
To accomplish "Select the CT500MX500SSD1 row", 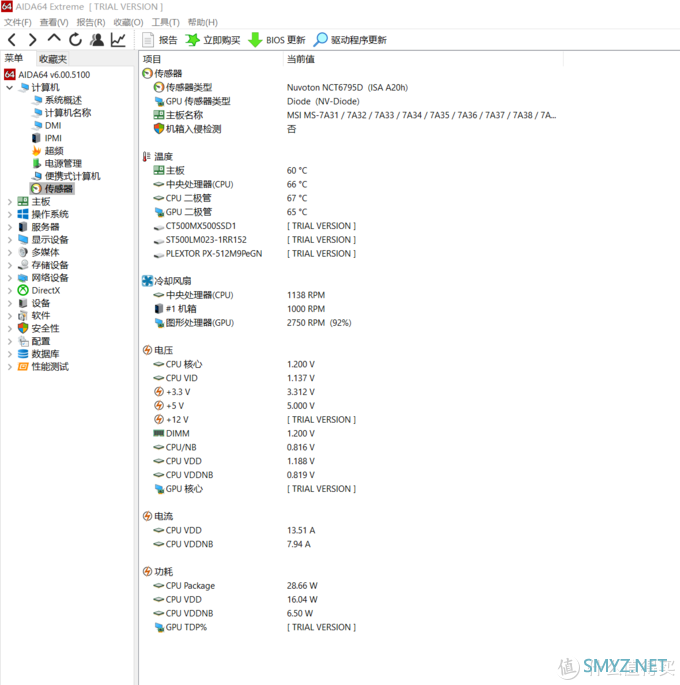I will pos(255,226).
